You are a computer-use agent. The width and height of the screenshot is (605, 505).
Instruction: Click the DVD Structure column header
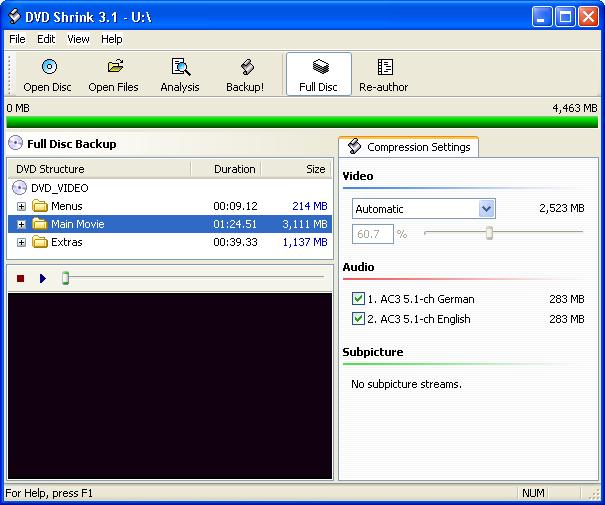click(100, 169)
